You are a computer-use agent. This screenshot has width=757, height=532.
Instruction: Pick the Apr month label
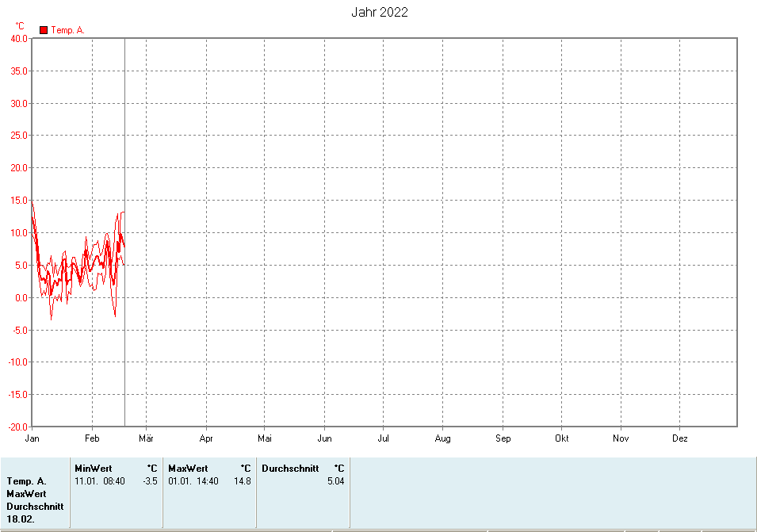pyautogui.click(x=206, y=438)
